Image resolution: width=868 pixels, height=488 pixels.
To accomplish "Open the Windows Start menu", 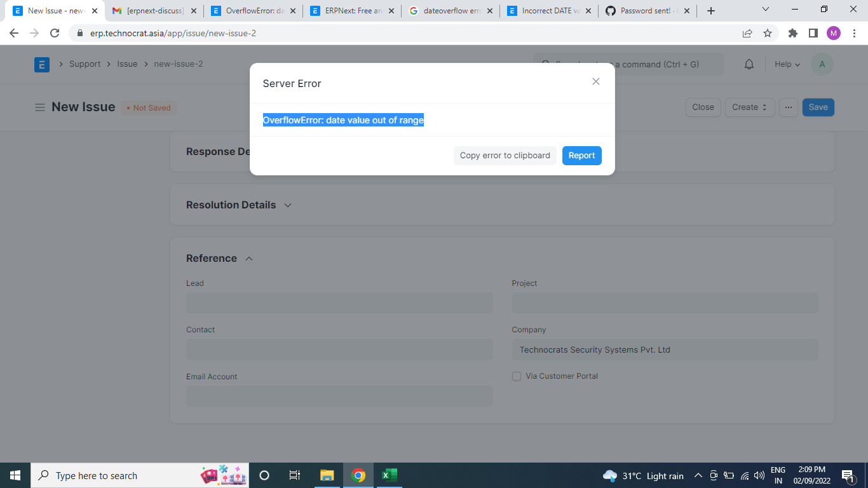I will (15, 475).
